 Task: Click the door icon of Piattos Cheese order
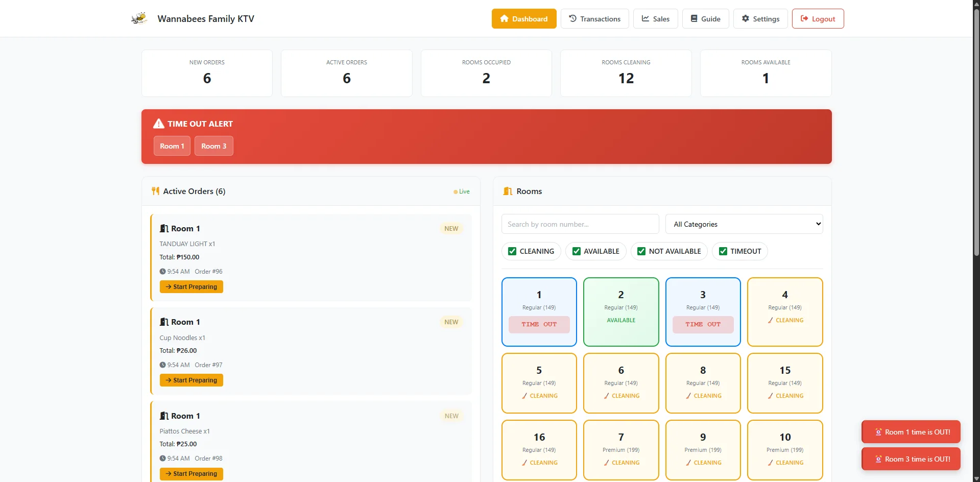point(164,416)
